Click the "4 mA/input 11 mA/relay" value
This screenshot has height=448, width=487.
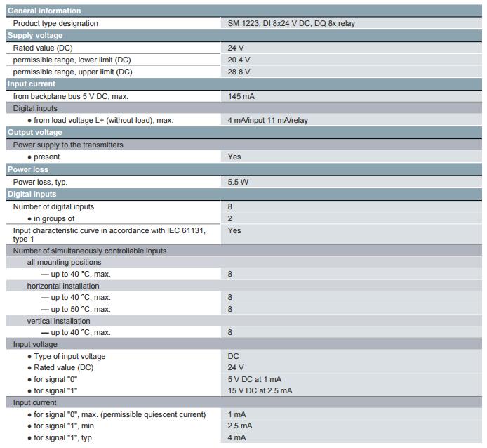(x=267, y=120)
